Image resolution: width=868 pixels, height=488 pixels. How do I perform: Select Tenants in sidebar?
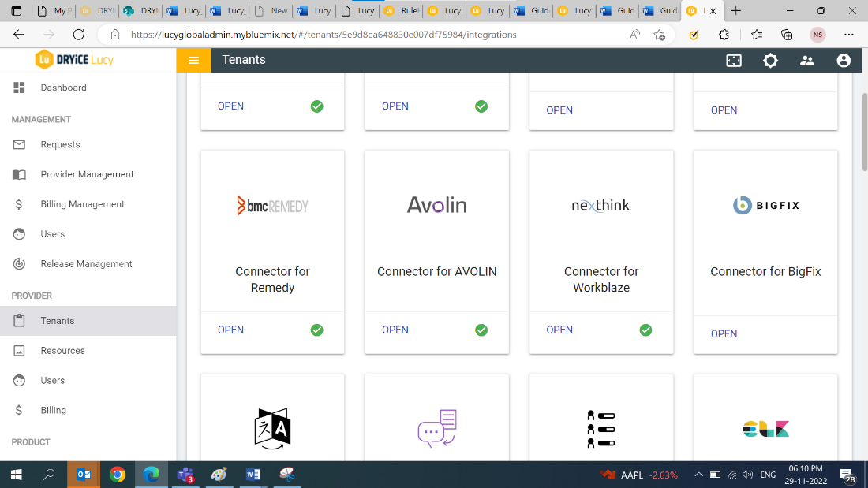(x=88, y=321)
